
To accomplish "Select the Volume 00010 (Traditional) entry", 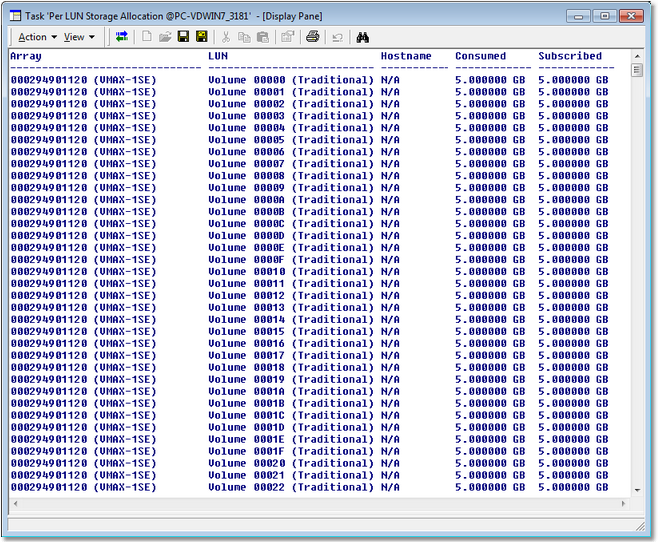I will 290,272.
